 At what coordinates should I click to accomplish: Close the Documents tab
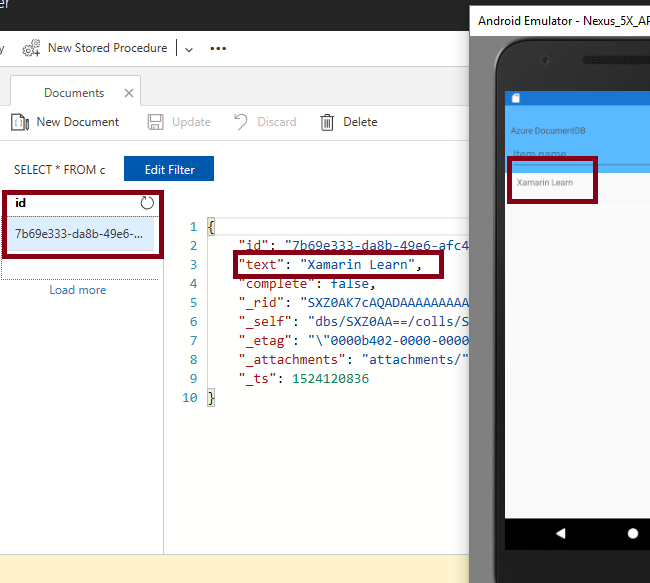[129, 93]
